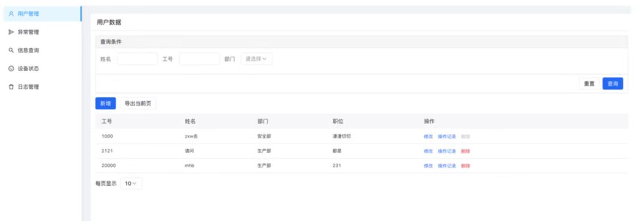Click red 删除 for employee 20000

[x=465, y=166]
